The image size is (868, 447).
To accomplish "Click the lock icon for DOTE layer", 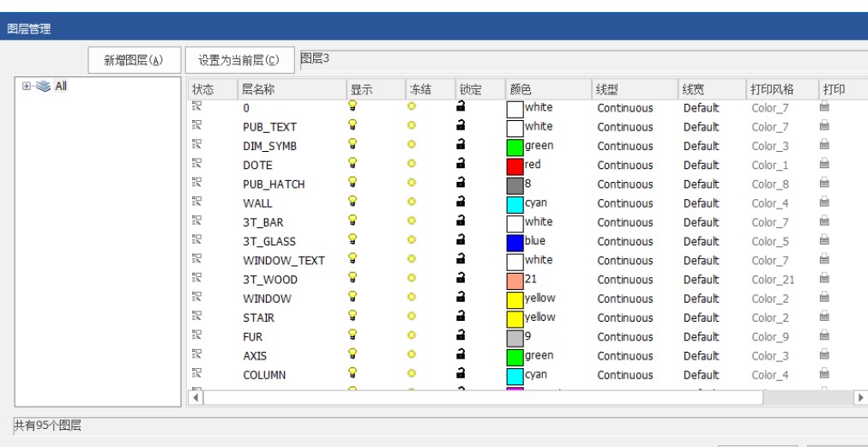I will tap(461, 165).
